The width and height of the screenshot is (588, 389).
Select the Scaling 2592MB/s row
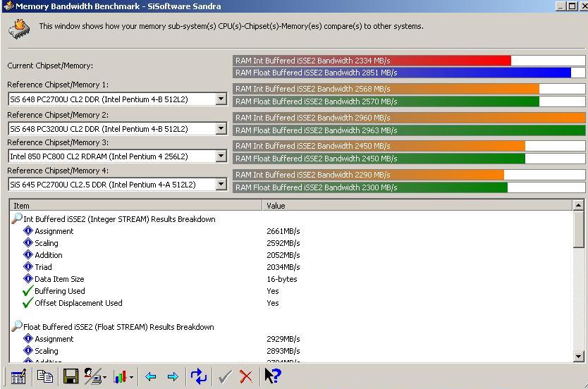pyautogui.click(x=291, y=243)
